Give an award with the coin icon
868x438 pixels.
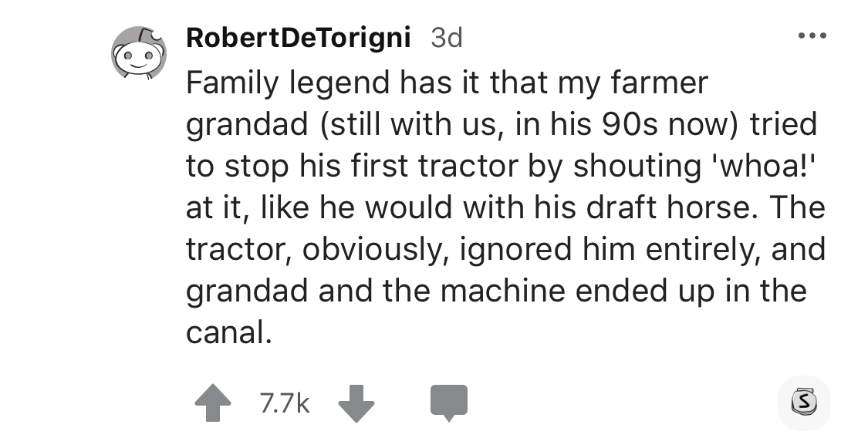point(803,403)
